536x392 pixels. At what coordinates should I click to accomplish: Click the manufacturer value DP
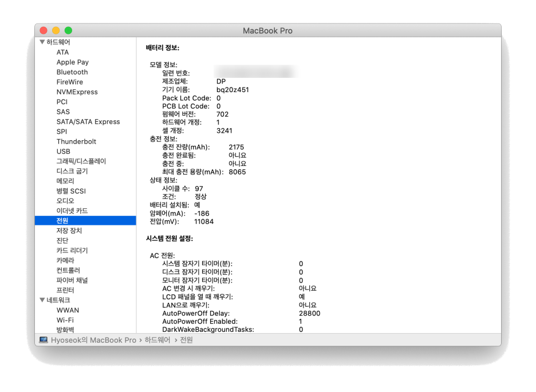click(221, 81)
